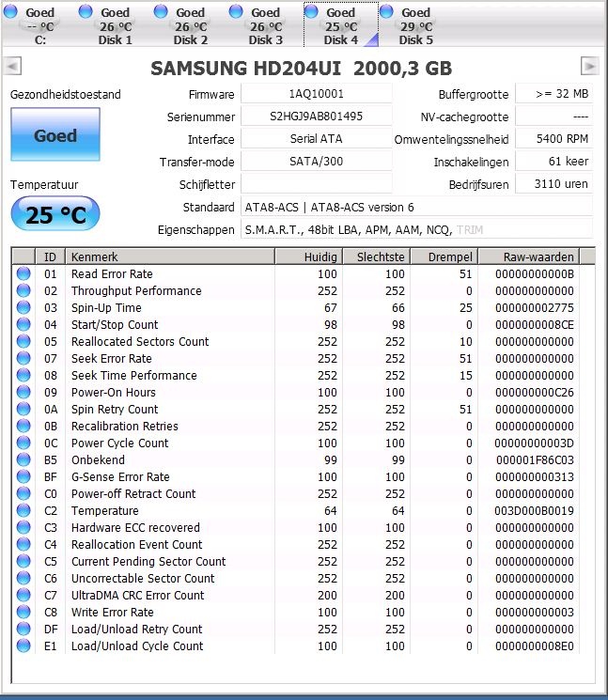Click the Inschakelingen value 61 keer

point(554,162)
